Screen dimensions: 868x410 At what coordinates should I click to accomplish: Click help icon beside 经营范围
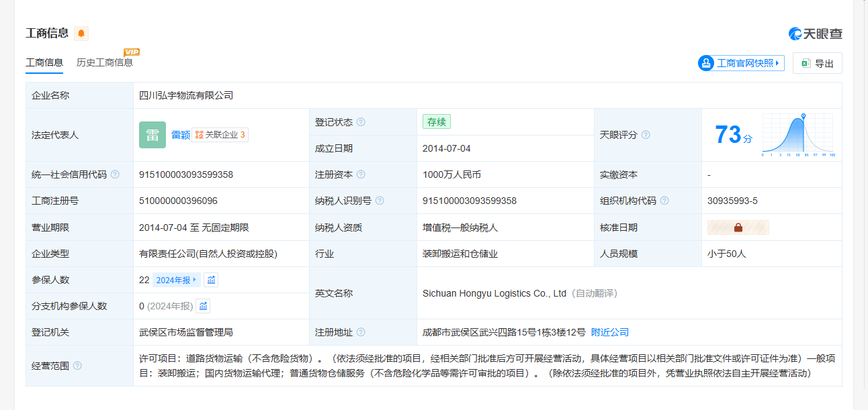tap(77, 366)
